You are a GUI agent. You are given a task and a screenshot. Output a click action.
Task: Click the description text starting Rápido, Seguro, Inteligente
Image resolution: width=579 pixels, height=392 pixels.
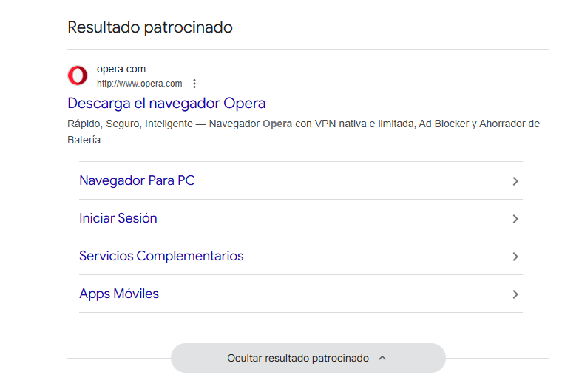point(303,132)
